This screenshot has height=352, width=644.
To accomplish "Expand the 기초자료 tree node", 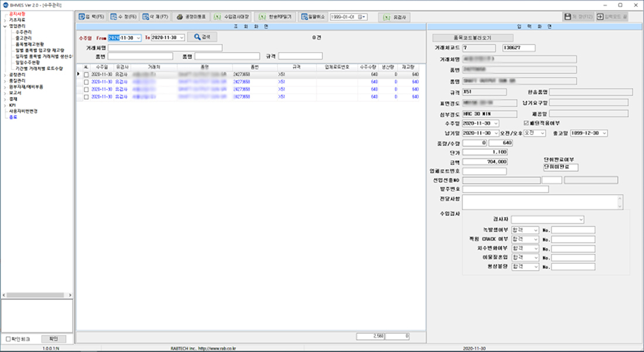I will [5, 20].
